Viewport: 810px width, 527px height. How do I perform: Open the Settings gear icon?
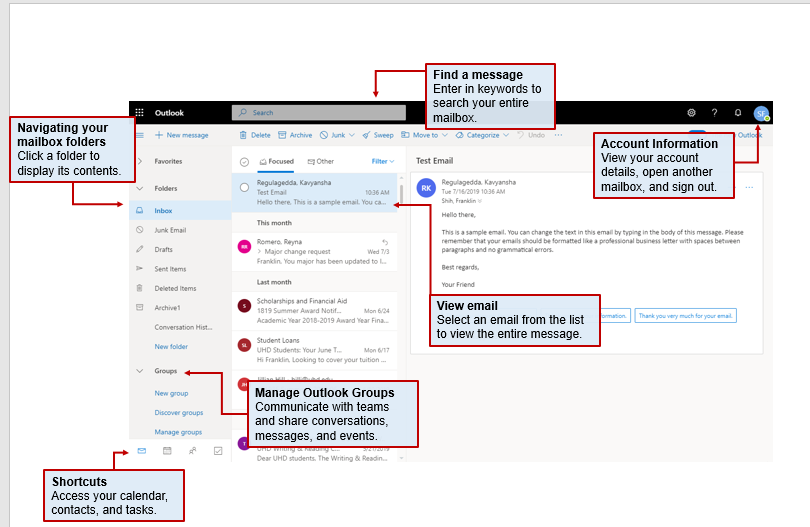(691, 113)
